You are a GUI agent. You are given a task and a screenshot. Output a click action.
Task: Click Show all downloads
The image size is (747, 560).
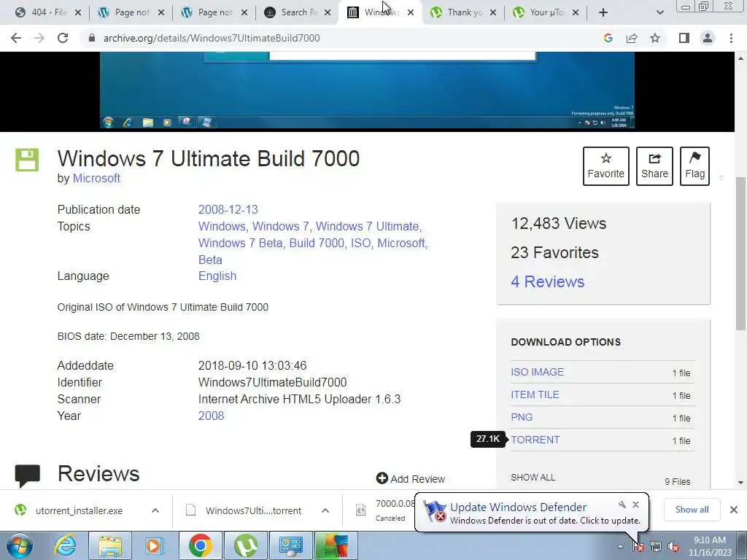692,510
